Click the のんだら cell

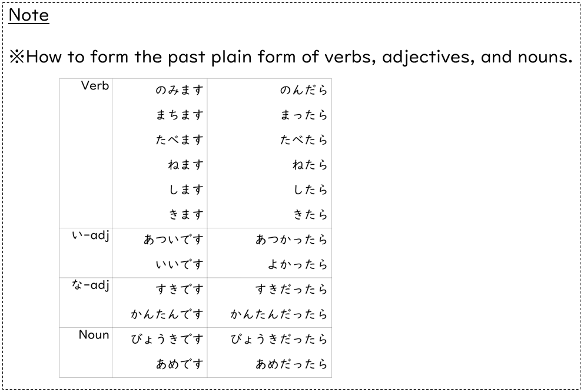point(304,91)
